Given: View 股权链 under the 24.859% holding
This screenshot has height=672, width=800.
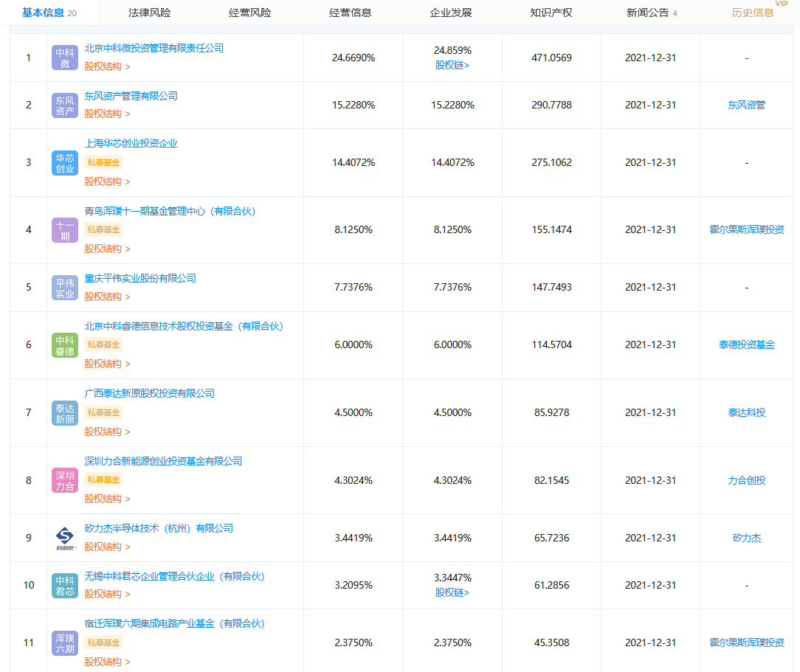Looking at the screenshot, I should [x=452, y=65].
